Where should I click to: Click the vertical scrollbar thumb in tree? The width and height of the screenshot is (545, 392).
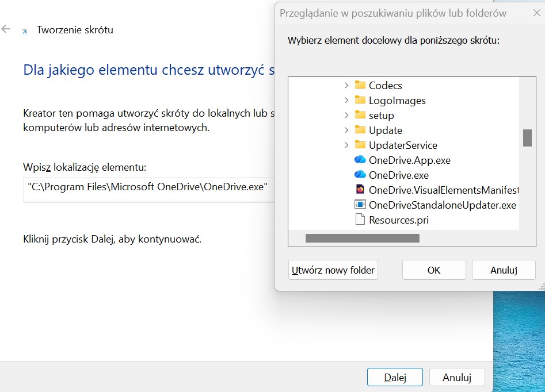click(x=527, y=138)
